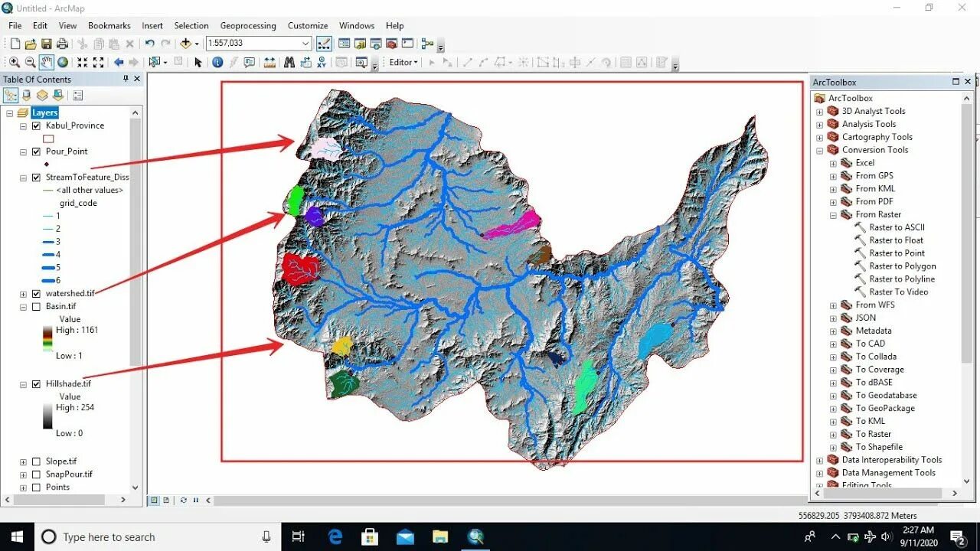Open the File menu
Image resolution: width=980 pixels, height=551 pixels.
pos(15,26)
